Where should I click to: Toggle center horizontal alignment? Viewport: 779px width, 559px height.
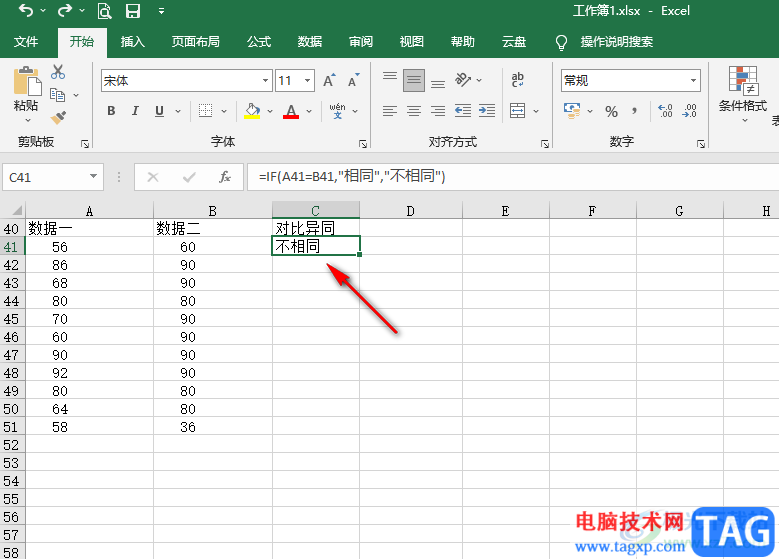pyautogui.click(x=414, y=111)
